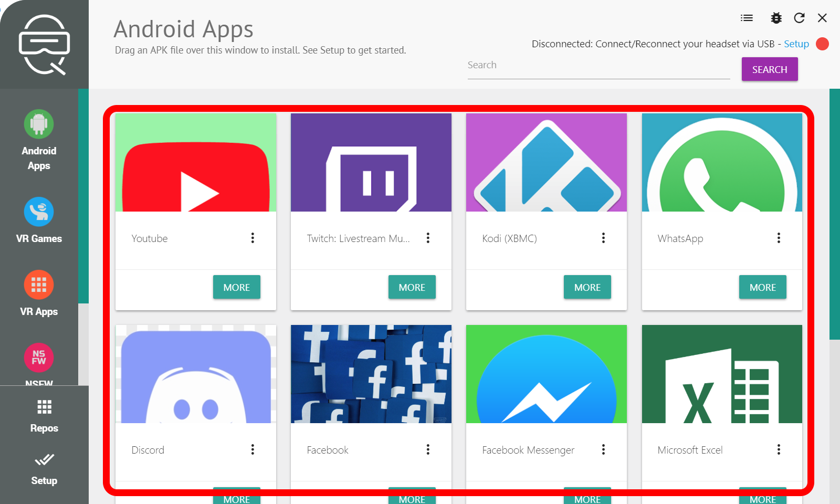Open options menu for Discord card
The height and width of the screenshot is (504, 840).
tap(253, 449)
